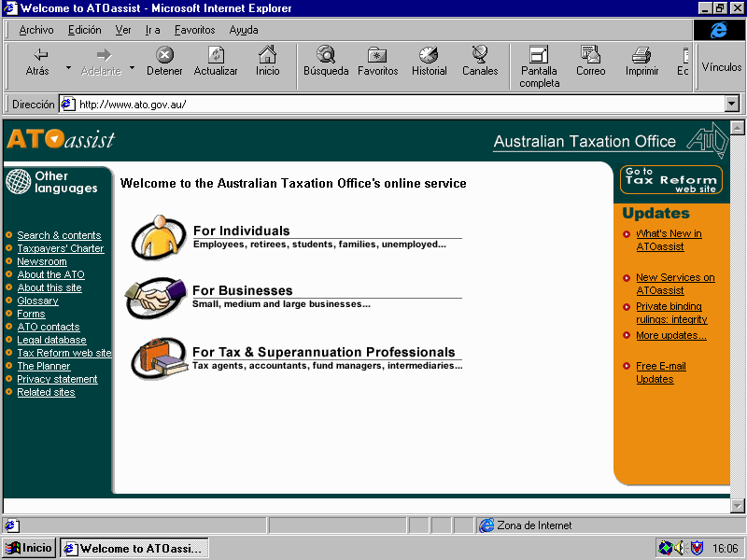Open the Archivo menu
Viewport: 747px width, 560px height.
pos(36,30)
